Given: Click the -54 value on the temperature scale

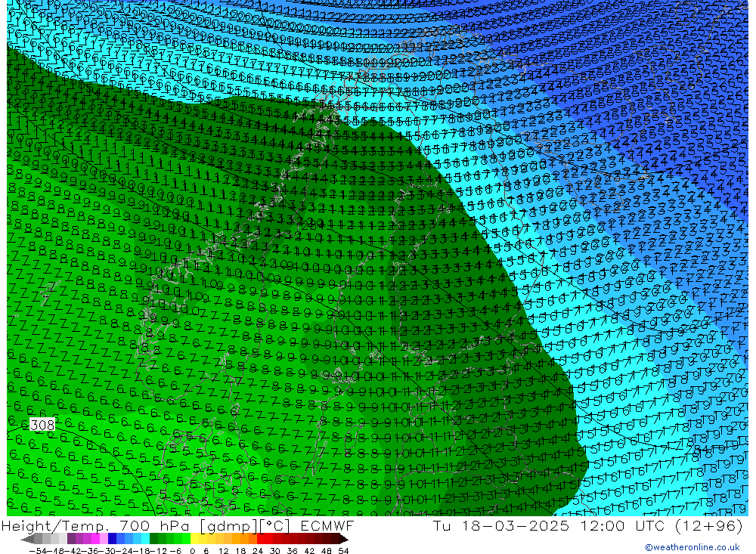Looking at the screenshot, I should tap(37, 550).
